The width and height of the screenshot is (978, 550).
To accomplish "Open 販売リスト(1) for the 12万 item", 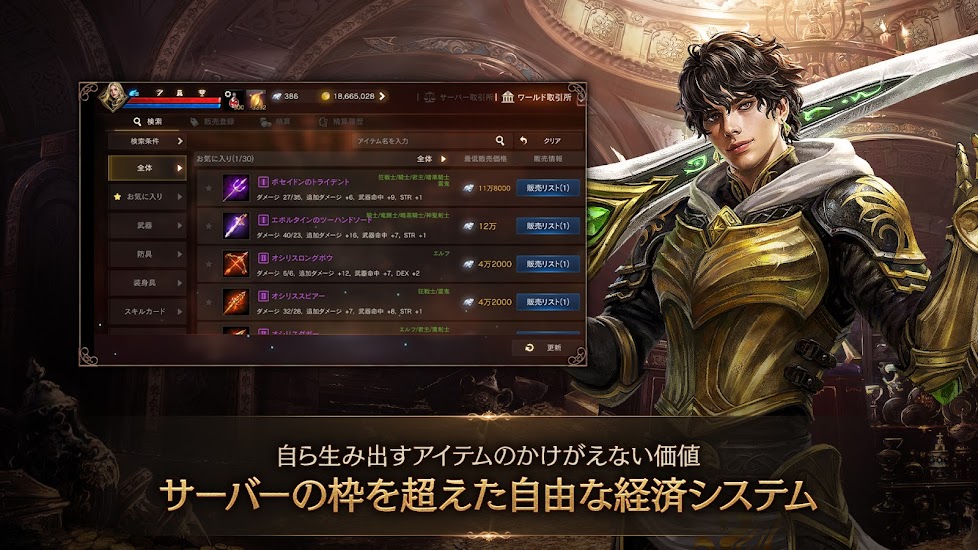I will point(548,226).
